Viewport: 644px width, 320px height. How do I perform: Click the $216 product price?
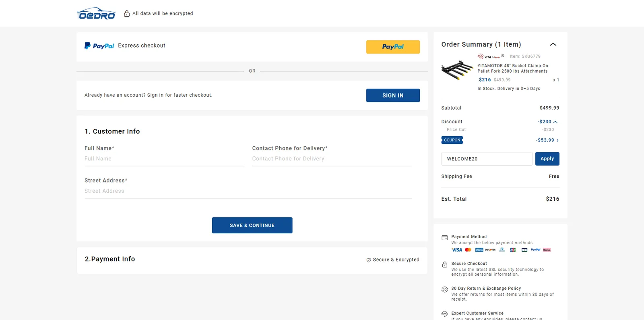coord(485,80)
